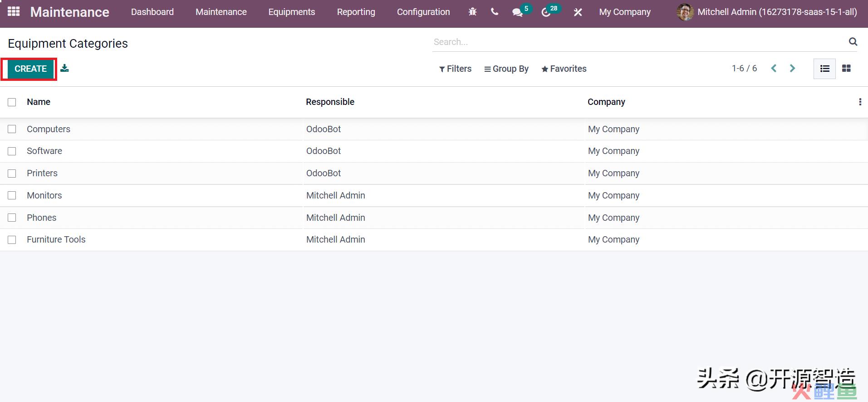The image size is (868, 402).
Task: Sort by Name column header
Action: coord(39,102)
